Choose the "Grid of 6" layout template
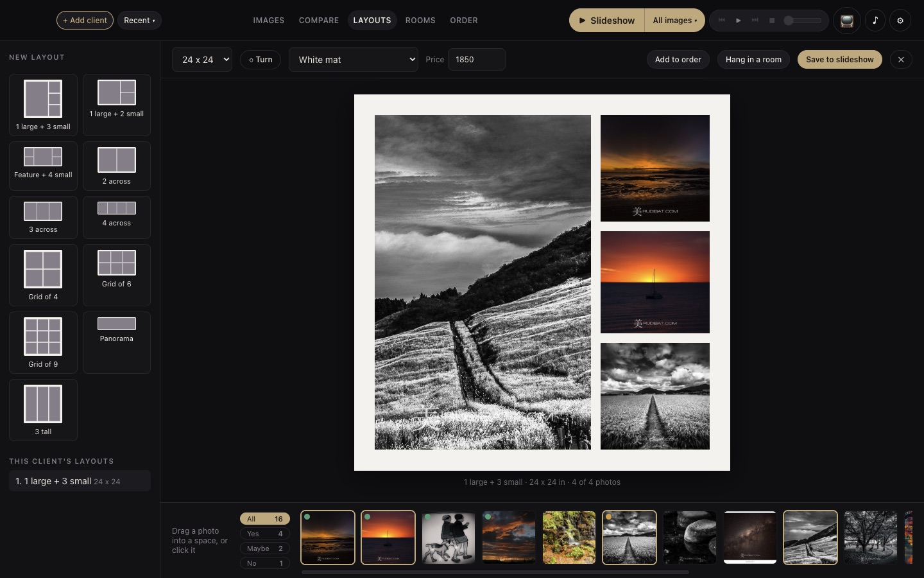The image size is (924, 578). (117, 275)
